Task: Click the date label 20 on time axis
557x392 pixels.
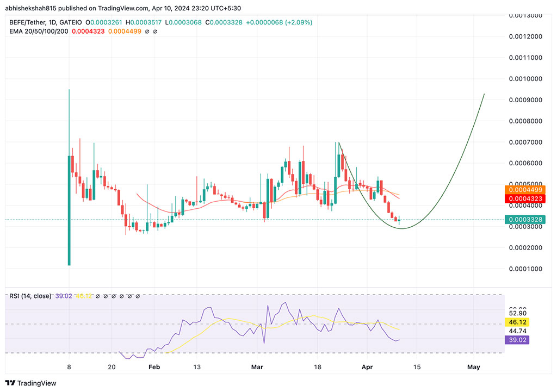Action: coord(112,367)
